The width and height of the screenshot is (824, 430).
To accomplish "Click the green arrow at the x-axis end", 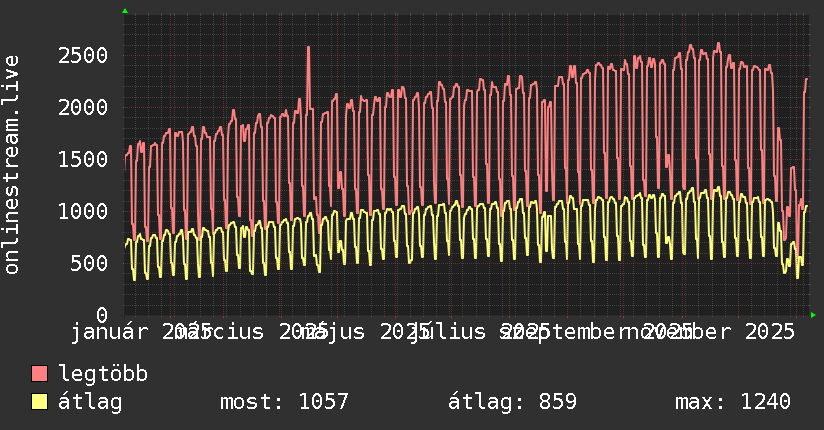I will [x=813, y=315].
